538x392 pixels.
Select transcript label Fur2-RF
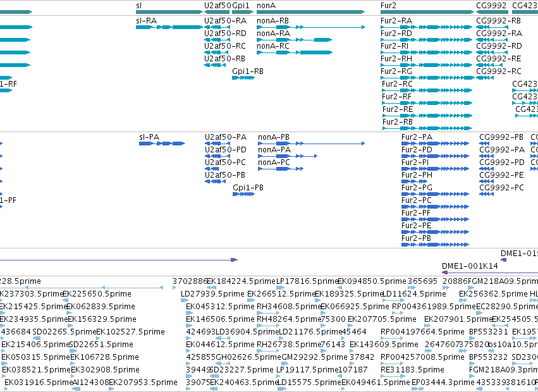tap(396, 97)
